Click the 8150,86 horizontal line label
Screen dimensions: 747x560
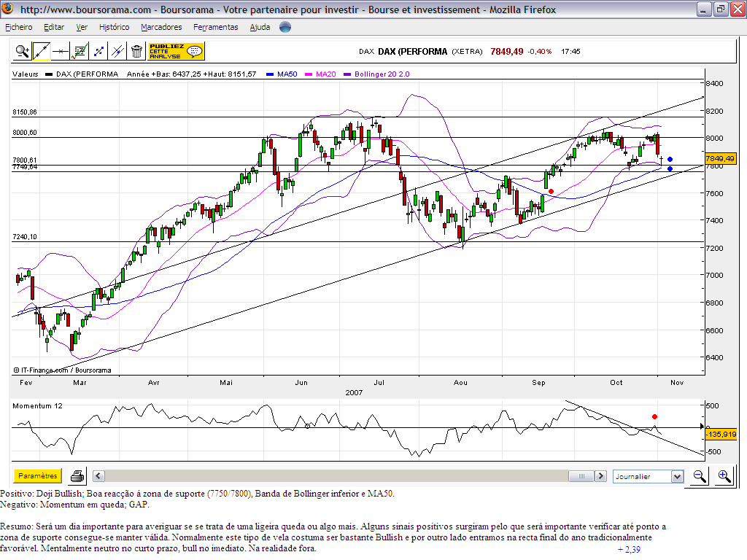coord(25,112)
